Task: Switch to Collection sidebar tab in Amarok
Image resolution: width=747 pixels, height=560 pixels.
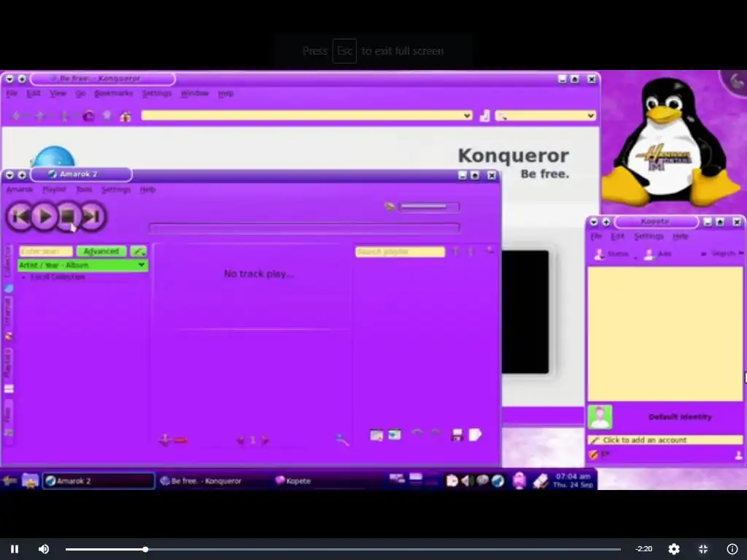Action: (8, 268)
